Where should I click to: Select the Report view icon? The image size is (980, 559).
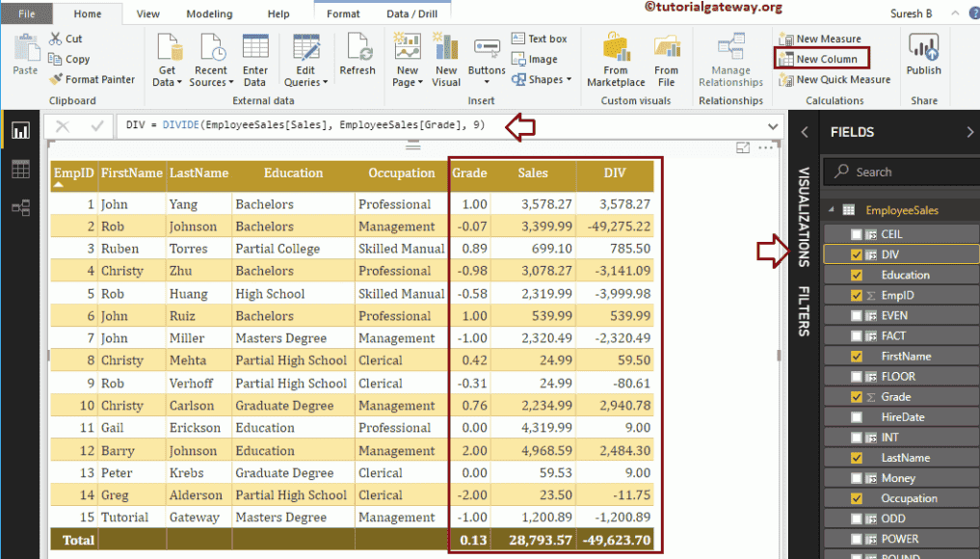click(19, 130)
